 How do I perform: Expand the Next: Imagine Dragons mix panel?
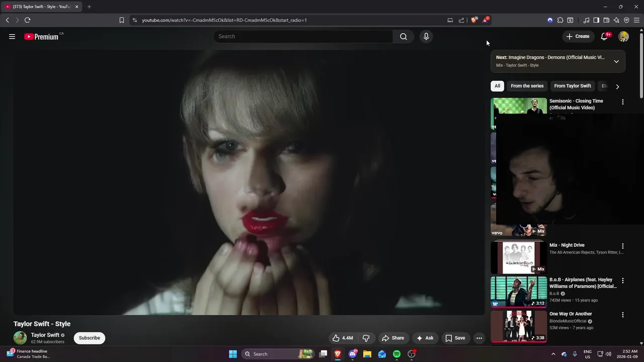click(x=616, y=61)
